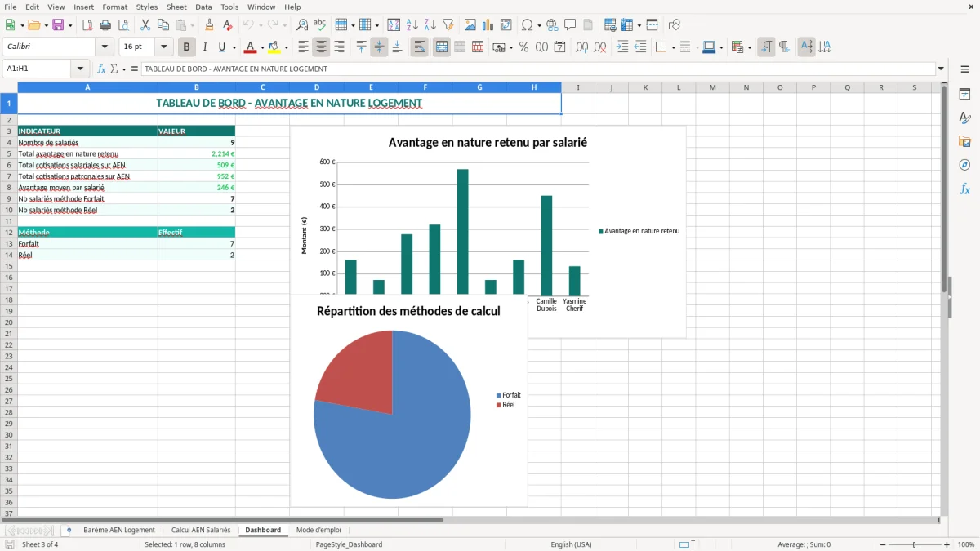Click the Insert Special Character omega icon
Screen dimensions: 980x551
click(527, 25)
